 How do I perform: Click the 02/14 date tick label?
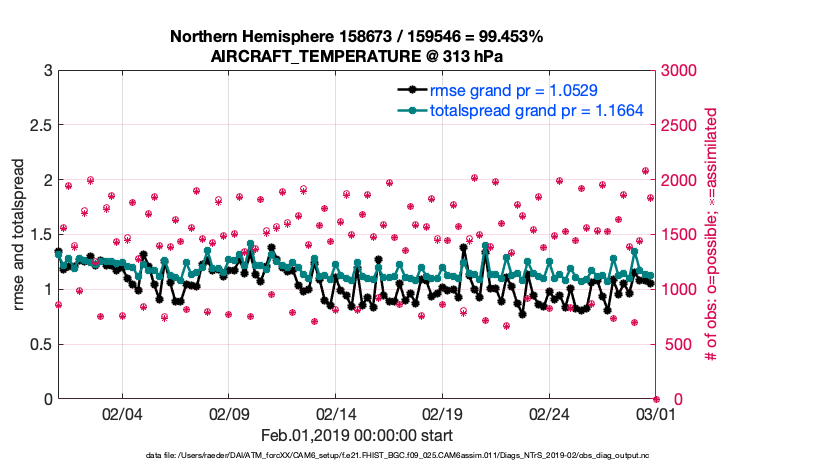pyautogui.click(x=336, y=415)
